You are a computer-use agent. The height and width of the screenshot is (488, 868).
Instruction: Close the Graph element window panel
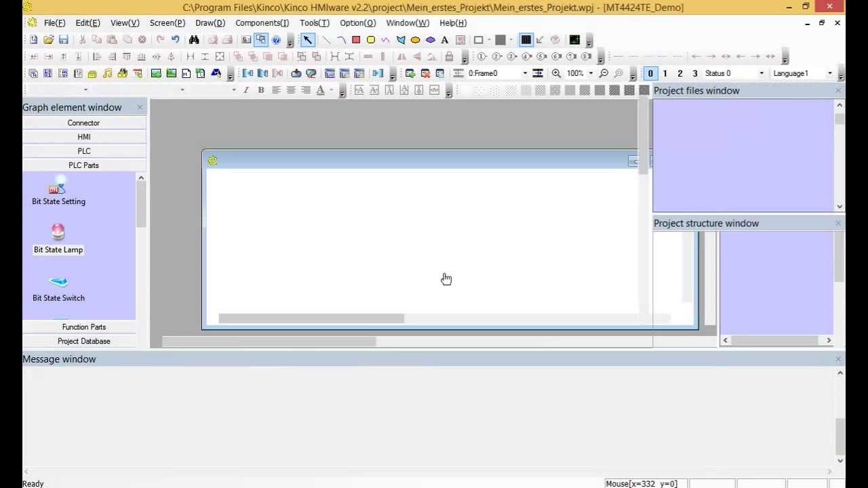click(140, 107)
